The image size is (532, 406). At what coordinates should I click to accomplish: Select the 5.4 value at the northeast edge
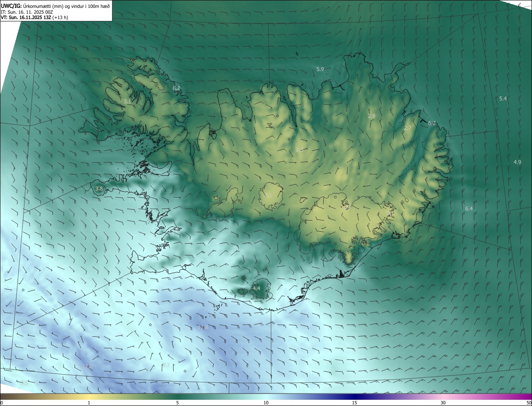coord(503,99)
